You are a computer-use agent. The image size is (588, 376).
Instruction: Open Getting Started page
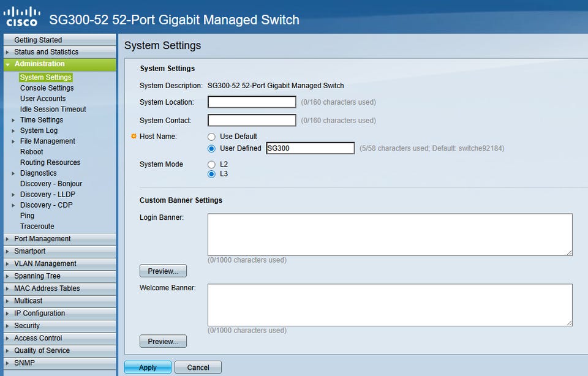[x=59, y=40]
